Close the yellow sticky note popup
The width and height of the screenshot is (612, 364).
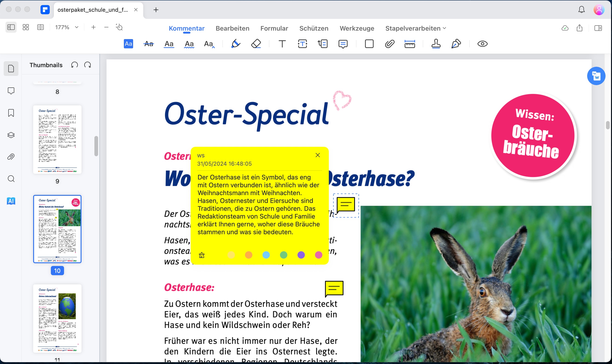coord(318,155)
